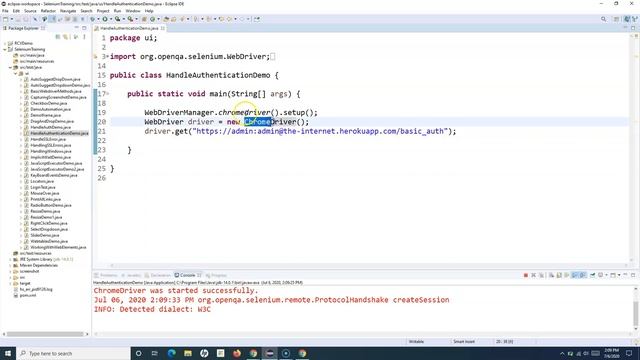Viewport: 640px width, 360px height.
Task: Select src/main/java in Package Explorer
Action: click(x=32, y=55)
